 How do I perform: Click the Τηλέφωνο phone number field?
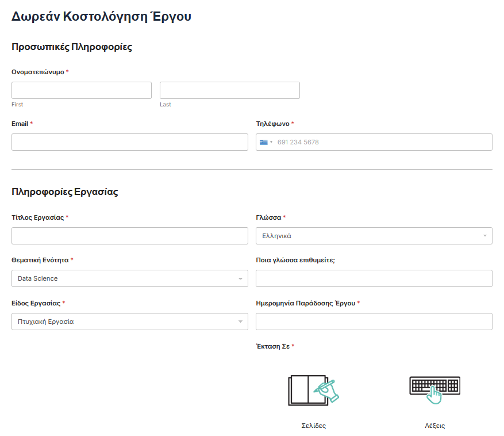coord(382,142)
